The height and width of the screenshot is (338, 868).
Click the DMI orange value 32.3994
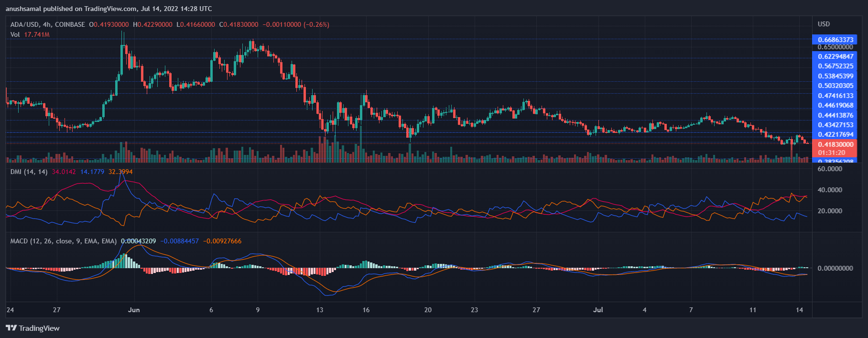click(x=120, y=172)
